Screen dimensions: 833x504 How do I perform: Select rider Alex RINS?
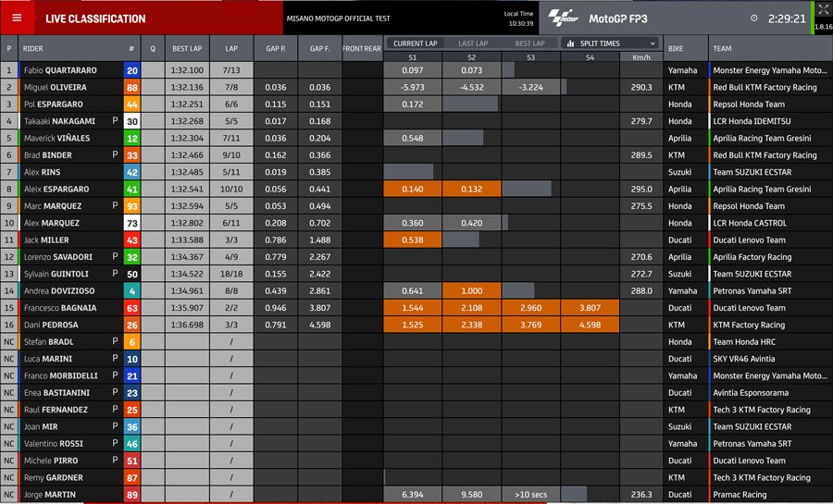(x=42, y=172)
